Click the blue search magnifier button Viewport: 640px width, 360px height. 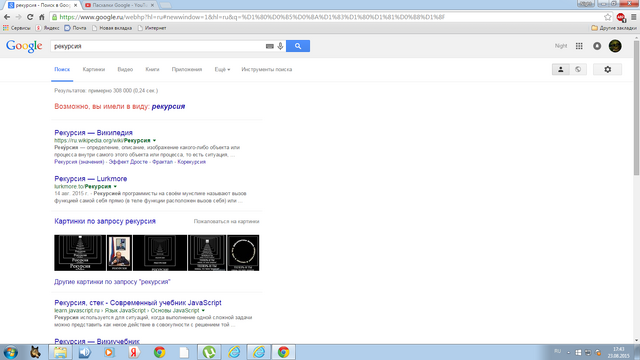(298, 46)
